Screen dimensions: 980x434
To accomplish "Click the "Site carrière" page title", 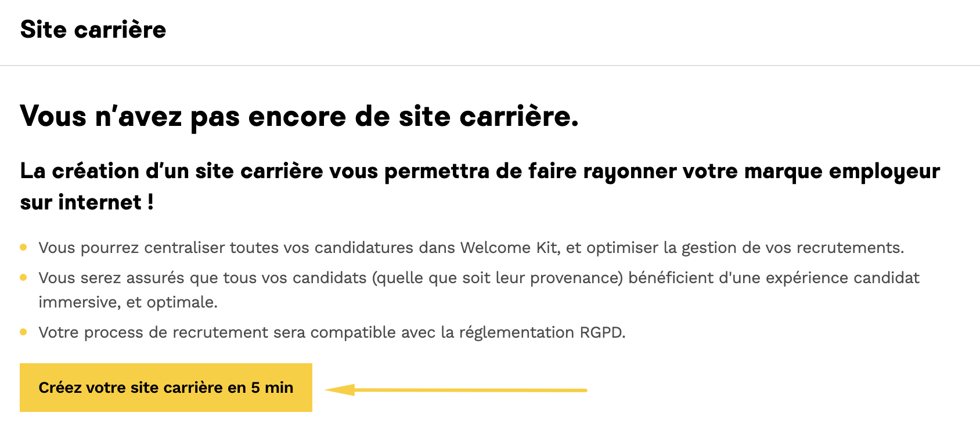I will click(93, 30).
